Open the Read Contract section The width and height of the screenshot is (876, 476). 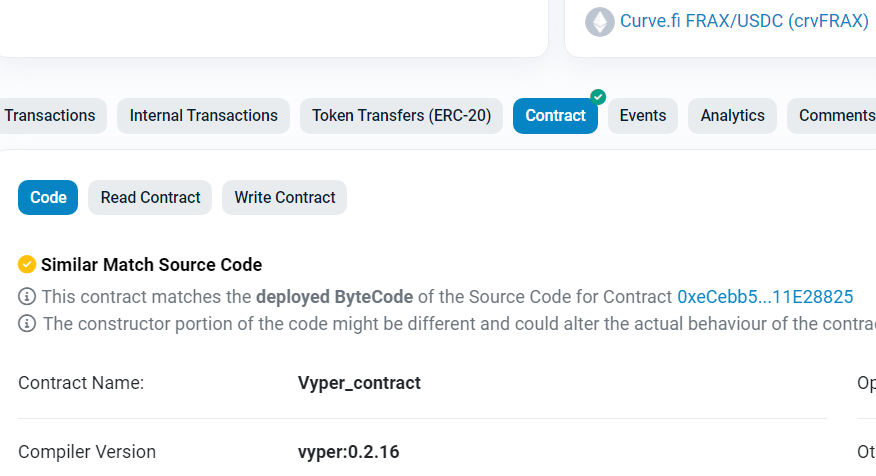point(150,197)
